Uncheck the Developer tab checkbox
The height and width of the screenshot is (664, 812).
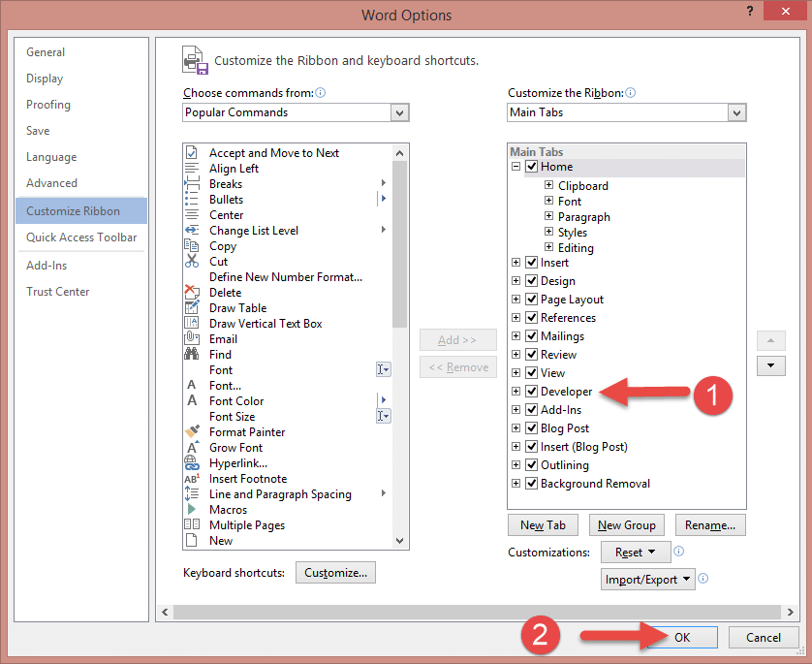[531, 391]
